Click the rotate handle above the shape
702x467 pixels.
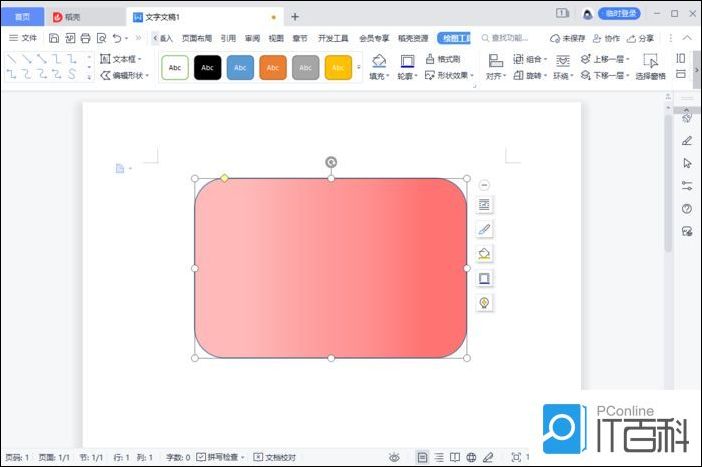click(x=331, y=162)
